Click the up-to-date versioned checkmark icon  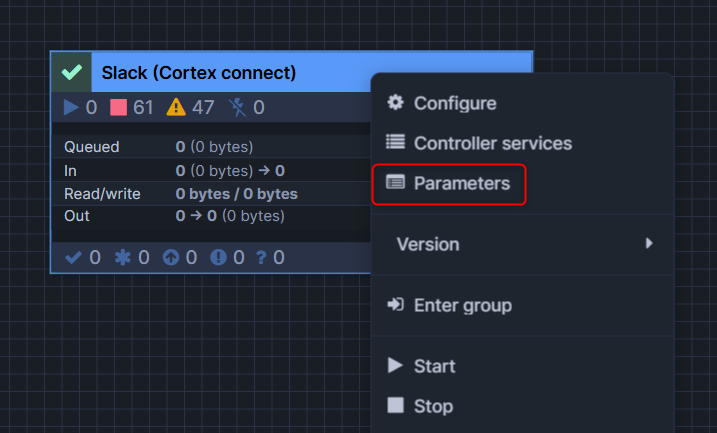pos(73,257)
